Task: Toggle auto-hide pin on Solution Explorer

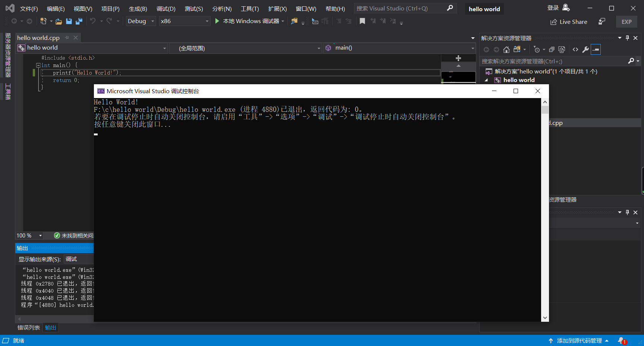Action: click(627, 38)
